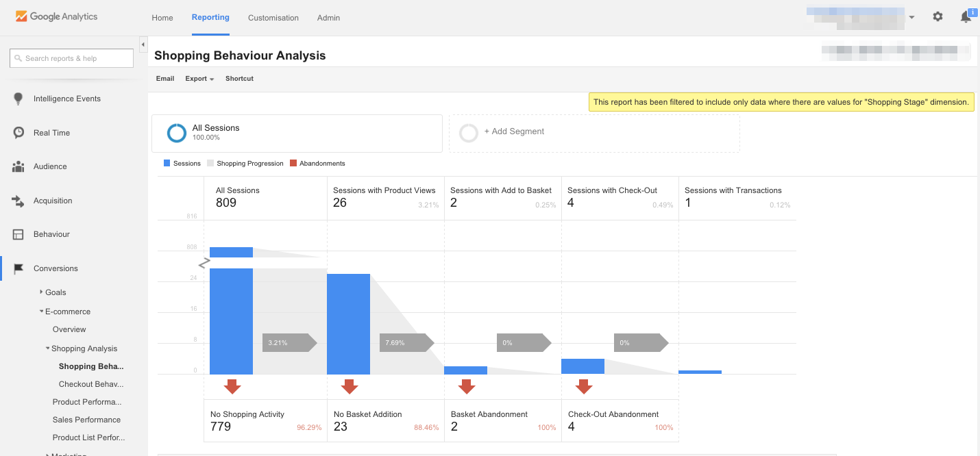
Task: Toggle the Sessions legend item
Action: tap(181, 163)
